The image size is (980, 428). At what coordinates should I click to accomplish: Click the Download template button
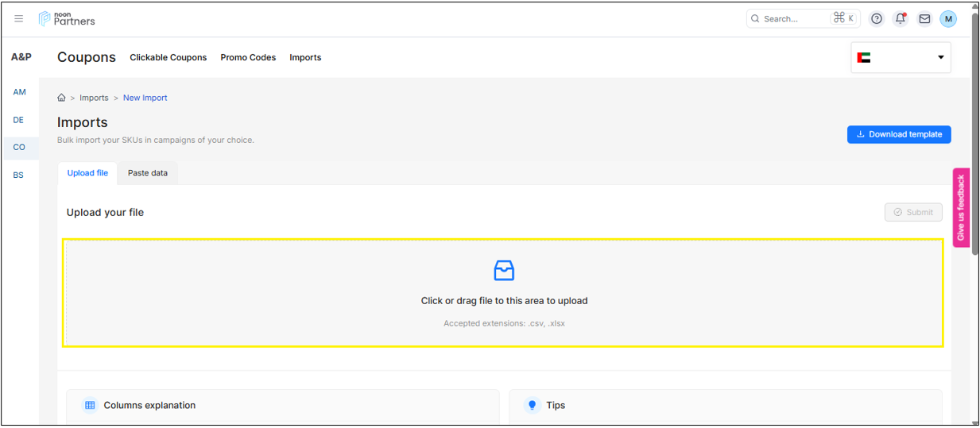899,134
